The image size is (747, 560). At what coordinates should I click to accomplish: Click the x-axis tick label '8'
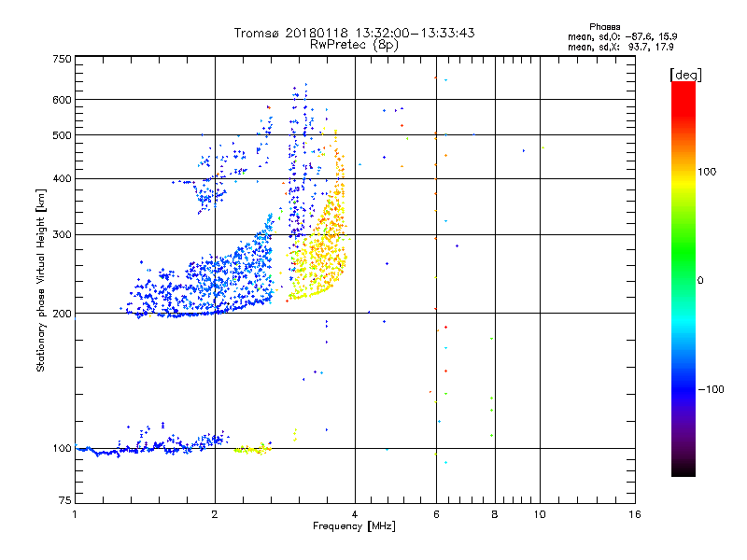pyautogui.click(x=495, y=514)
